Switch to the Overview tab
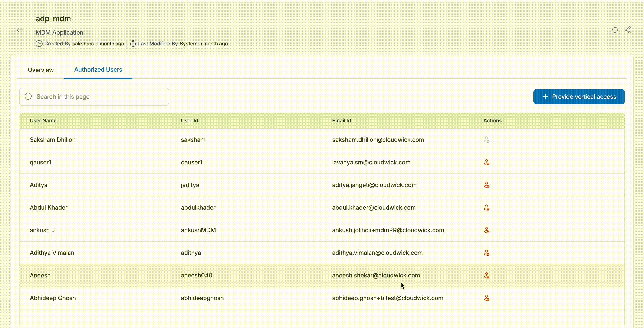The image size is (644, 328). pos(40,70)
